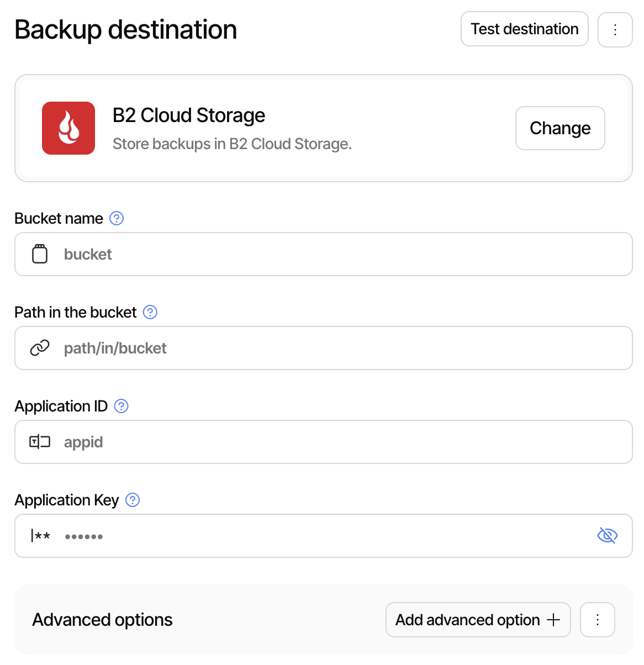Open help for Application ID
The width and height of the screenshot is (644, 665).
[x=121, y=406]
